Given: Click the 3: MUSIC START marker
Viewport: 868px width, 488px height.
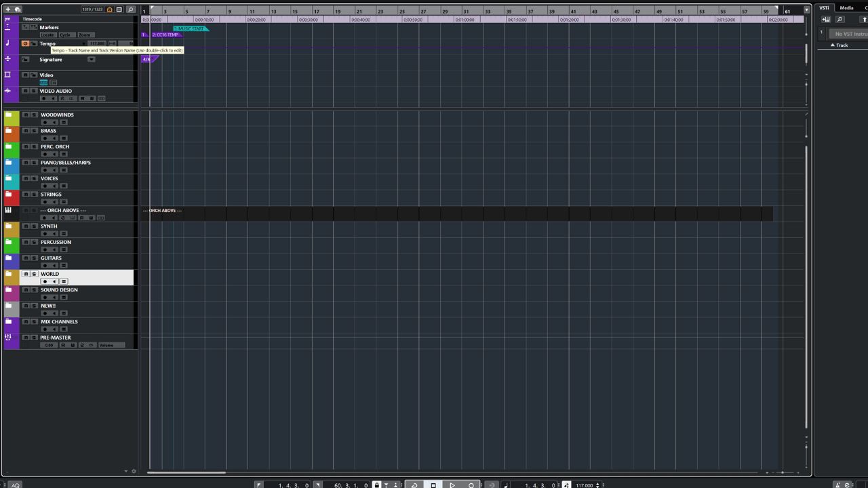Looking at the screenshot, I should [x=190, y=28].
